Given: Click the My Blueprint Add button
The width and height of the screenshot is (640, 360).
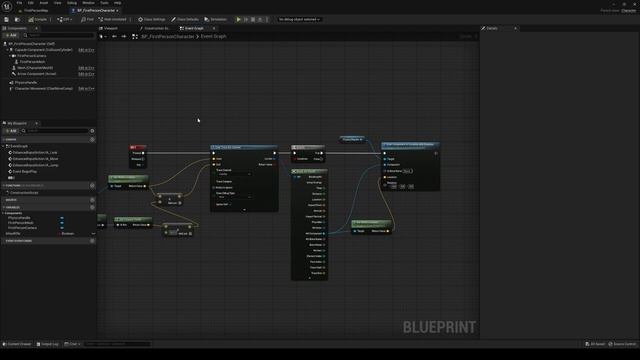Looking at the screenshot, I should 11,131.
